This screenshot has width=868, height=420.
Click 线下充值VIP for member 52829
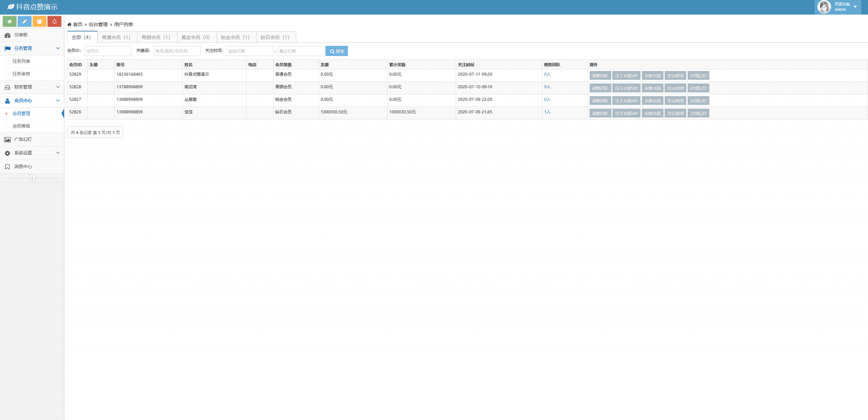tap(626, 76)
